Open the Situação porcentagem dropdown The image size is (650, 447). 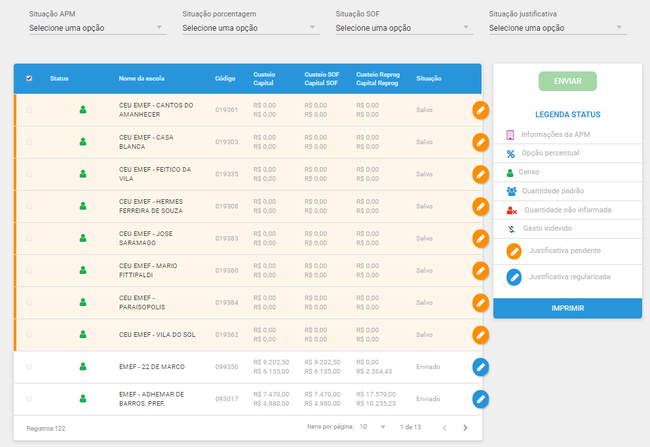[x=251, y=28]
